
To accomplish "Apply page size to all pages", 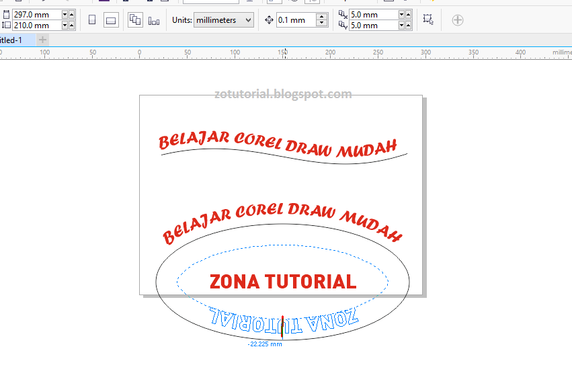I will (134, 19).
